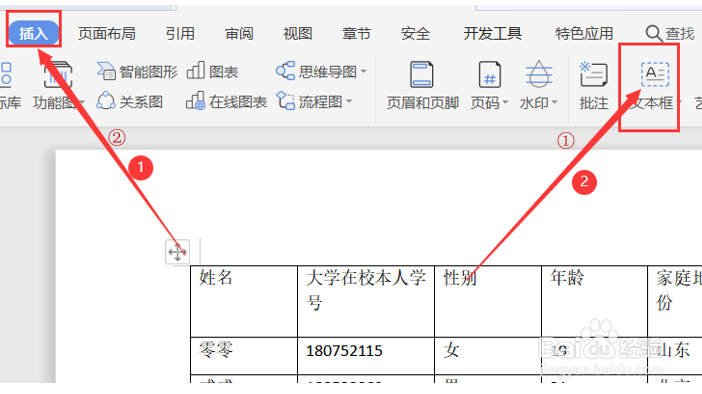Screen dimensions: 702x394
Task: Click the 流程图 flowchart icon
Action: tap(285, 101)
